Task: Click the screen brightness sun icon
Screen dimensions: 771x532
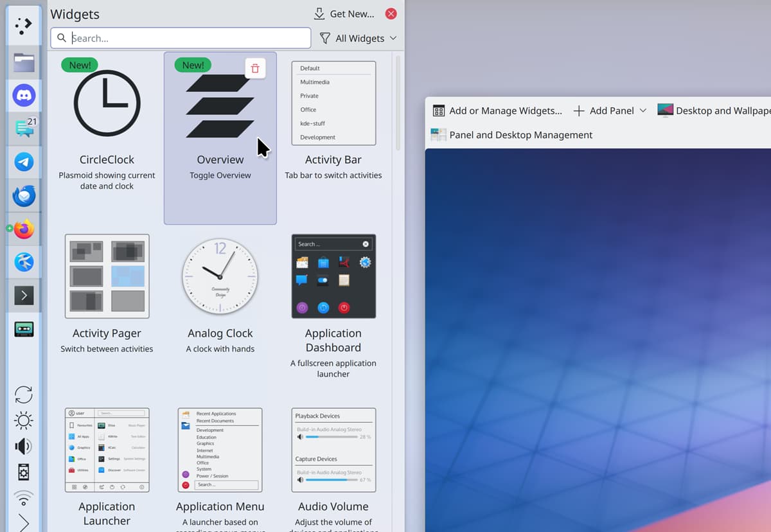Action: [24, 421]
